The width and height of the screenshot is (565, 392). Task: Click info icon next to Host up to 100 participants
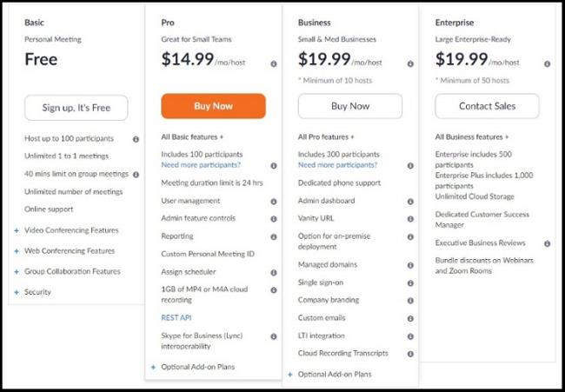(x=136, y=139)
